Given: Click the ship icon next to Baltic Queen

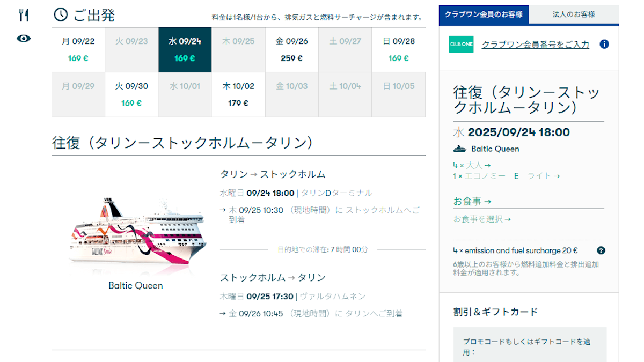Looking at the screenshot, I should pyautogui.click(x=460, y=149).
